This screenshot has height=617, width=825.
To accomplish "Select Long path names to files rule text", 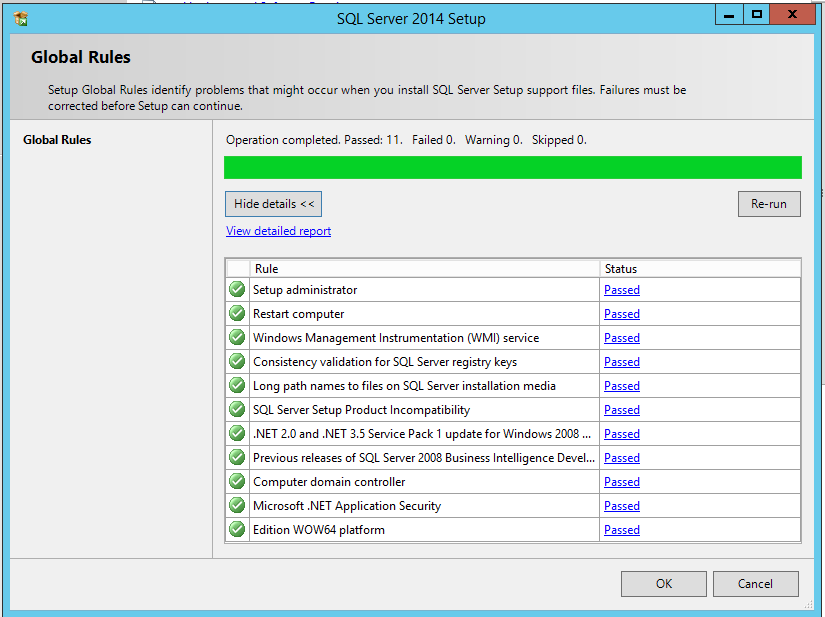I will click(404, 386).
